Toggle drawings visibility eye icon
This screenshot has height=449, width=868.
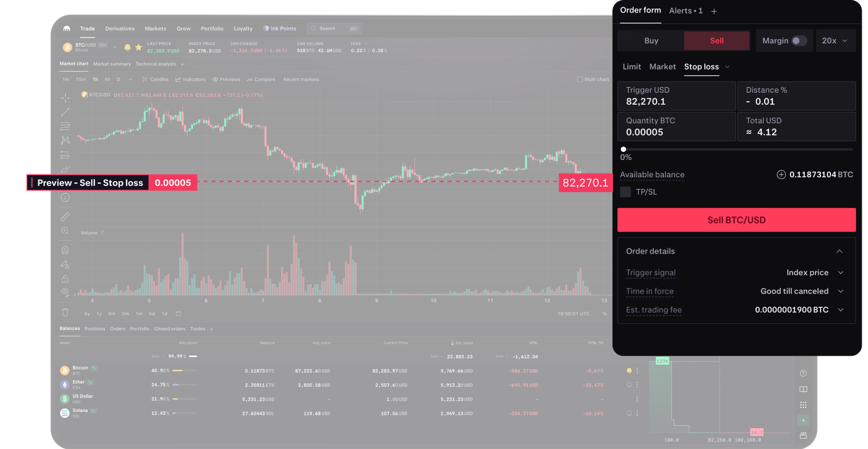point(65,293)
